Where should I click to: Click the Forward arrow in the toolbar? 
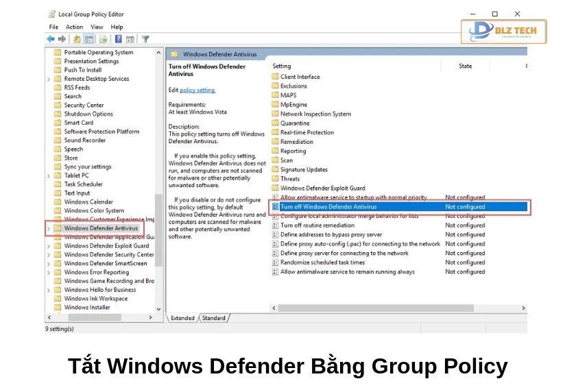click(62, 39)
